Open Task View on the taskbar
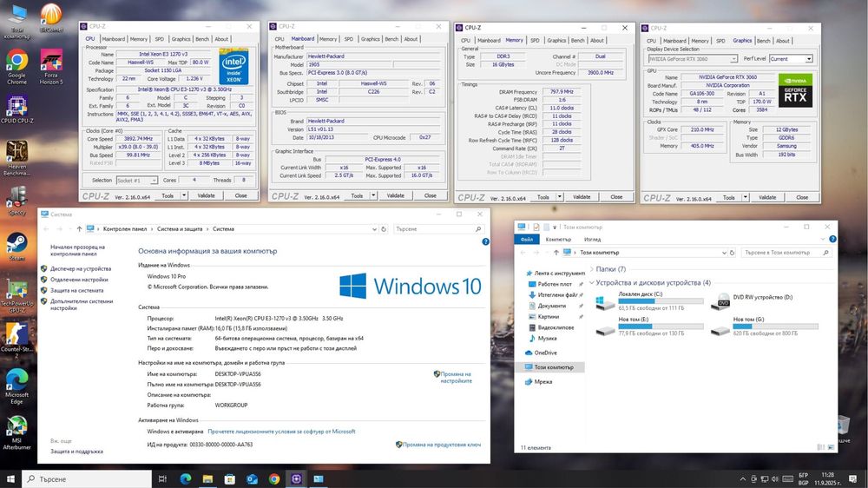868x488 pixels. click(x=162, y=478)
